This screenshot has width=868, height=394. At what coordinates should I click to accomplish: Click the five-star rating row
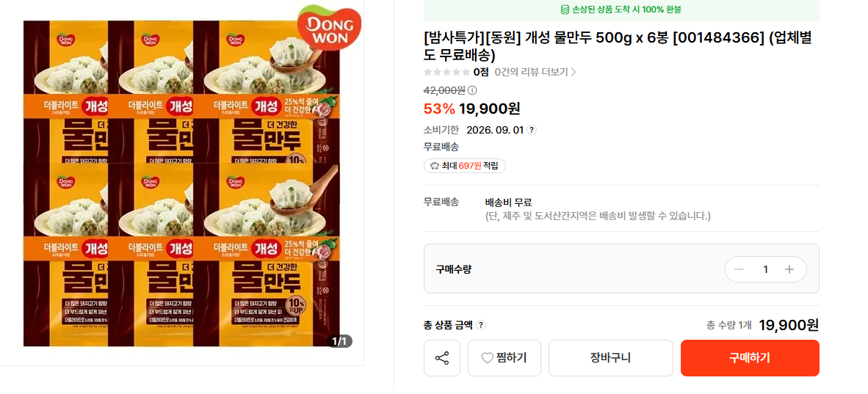446,72
